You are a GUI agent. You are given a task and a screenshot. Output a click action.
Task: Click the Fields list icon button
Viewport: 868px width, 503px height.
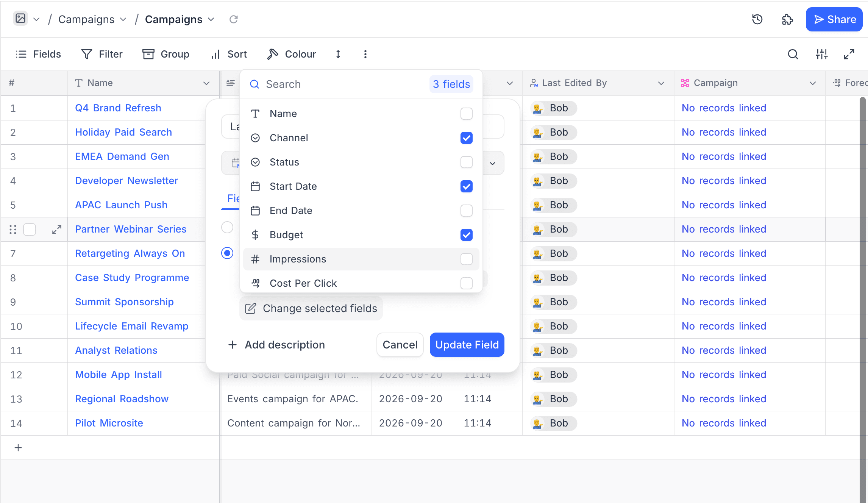coord(38,54)
